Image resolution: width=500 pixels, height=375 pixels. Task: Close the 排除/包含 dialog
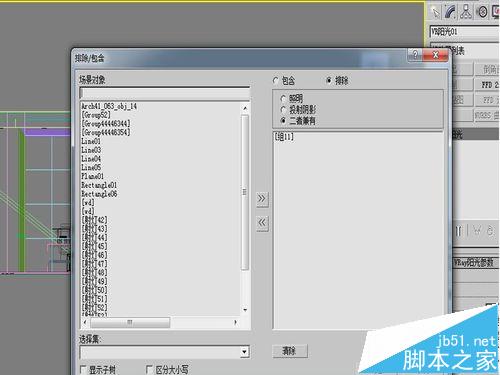[x=435, y=55]
